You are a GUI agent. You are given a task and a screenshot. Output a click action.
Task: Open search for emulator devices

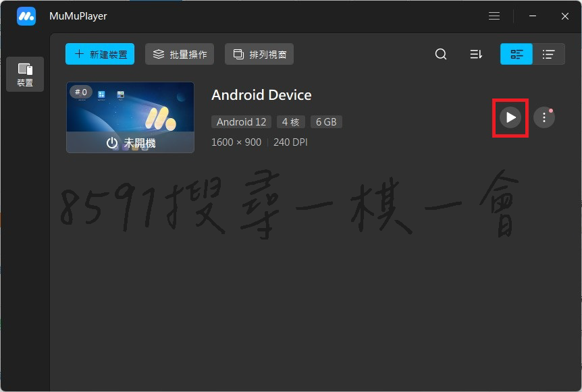[441, 54]
